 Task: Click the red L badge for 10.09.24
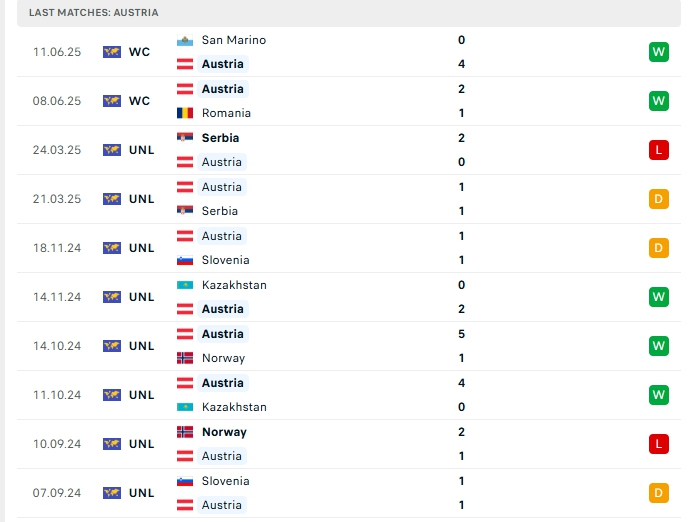tap(659, 444)
